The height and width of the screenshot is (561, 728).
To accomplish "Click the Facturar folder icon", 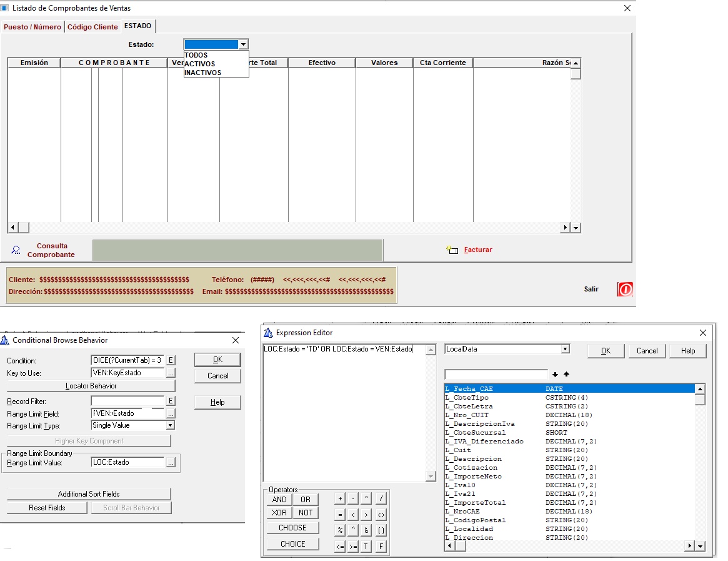I will point(452,250).
